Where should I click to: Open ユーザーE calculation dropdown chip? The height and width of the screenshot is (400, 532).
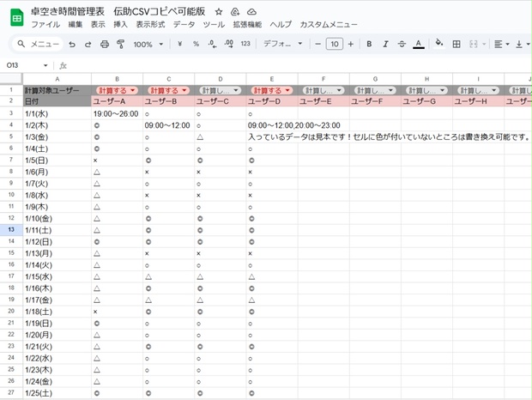coord(323,90)
